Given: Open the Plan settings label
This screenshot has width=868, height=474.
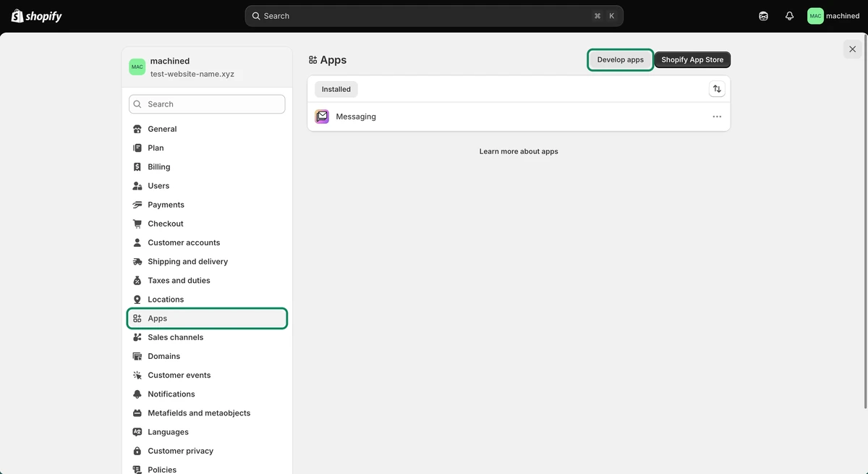Looking at the screenshot, I should tap(156, 148).
